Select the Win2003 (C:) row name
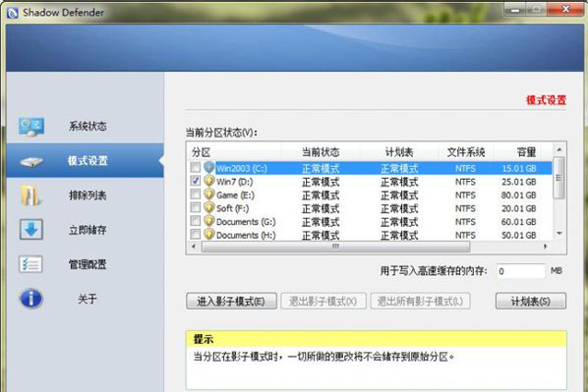 (x=242, y=168)
